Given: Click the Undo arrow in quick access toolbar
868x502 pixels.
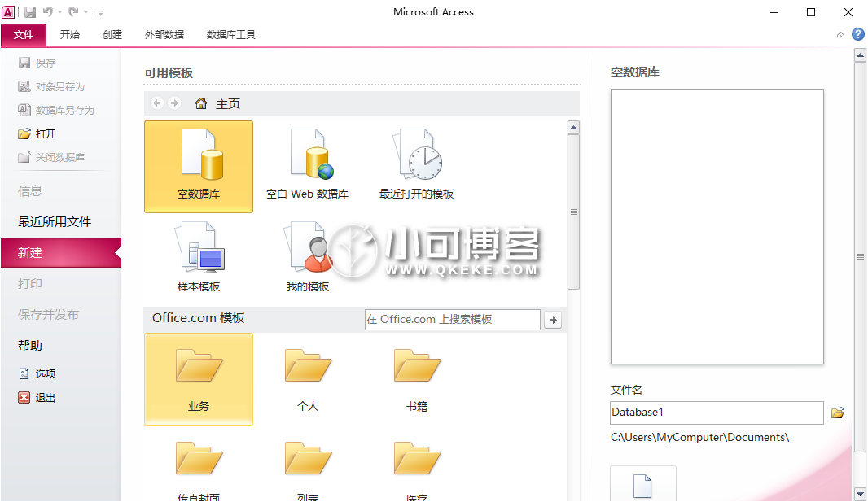Looking at the screenshot, I should pyautogui.click(x=48, y=11).
